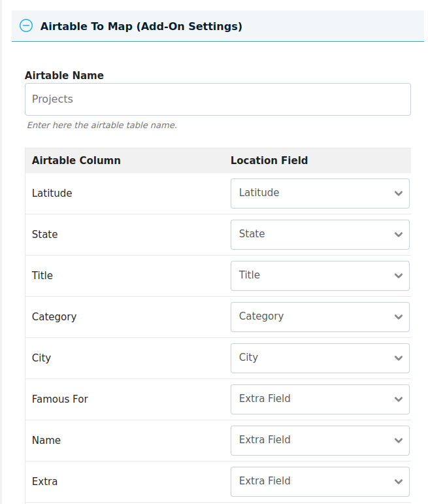Image resolution: width=428 pixels, height=504 pixels.
Task: Open the Title location field dropdown
Action: click(320, 276)
